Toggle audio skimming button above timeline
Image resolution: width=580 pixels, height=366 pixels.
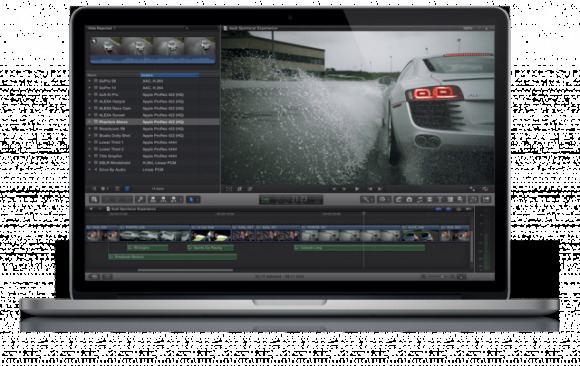click(448, 209)
